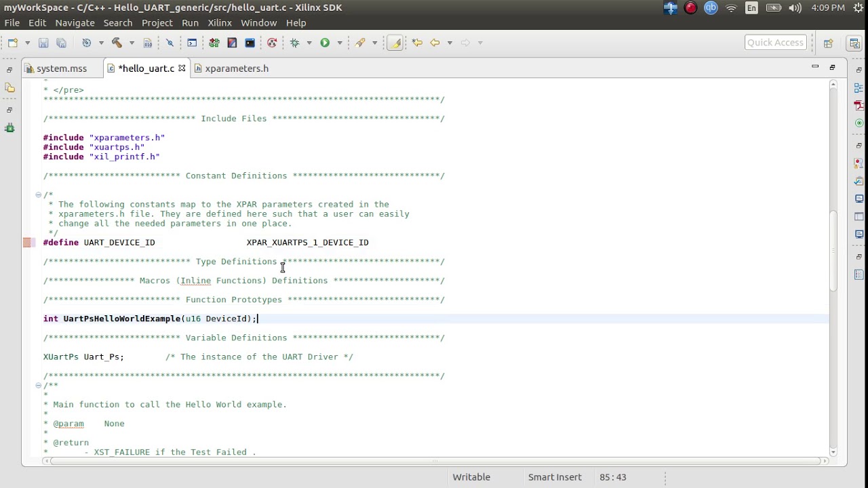Open the New file dropdown arrow
868x488 pixels.
click(27, 43)
